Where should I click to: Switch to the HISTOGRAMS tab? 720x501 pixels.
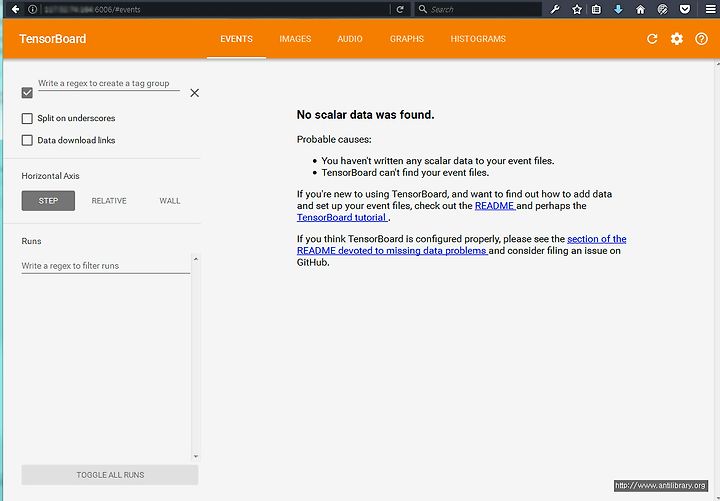click(x=478, y=39)
